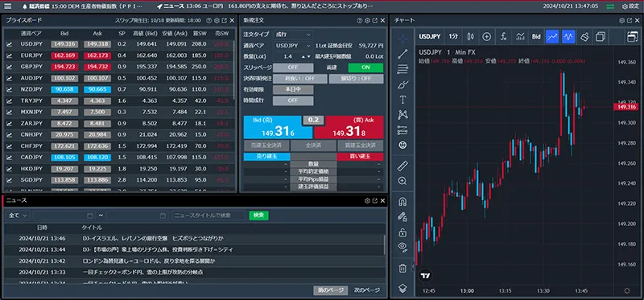Click the trash can remove drawings icon
The width and height of the screenshot is (644, 300).
coord(403,269)
